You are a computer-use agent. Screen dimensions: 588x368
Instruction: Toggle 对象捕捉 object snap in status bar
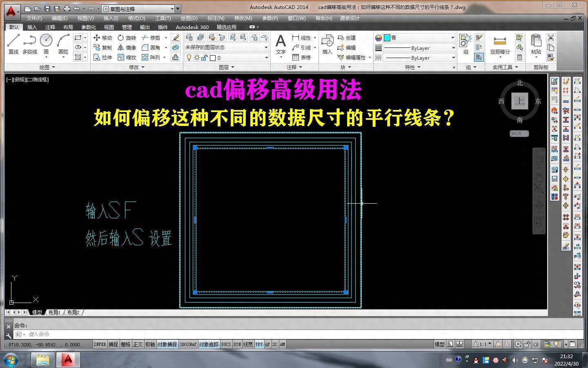[x=167, y=344]
